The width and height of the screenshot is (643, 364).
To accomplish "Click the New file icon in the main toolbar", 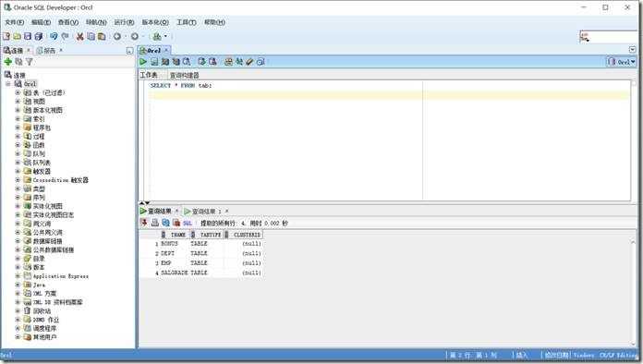I will (6, 36).
